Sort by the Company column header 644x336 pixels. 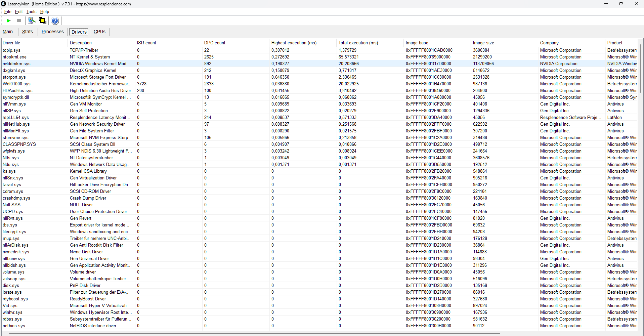click(x=549, y=43)
